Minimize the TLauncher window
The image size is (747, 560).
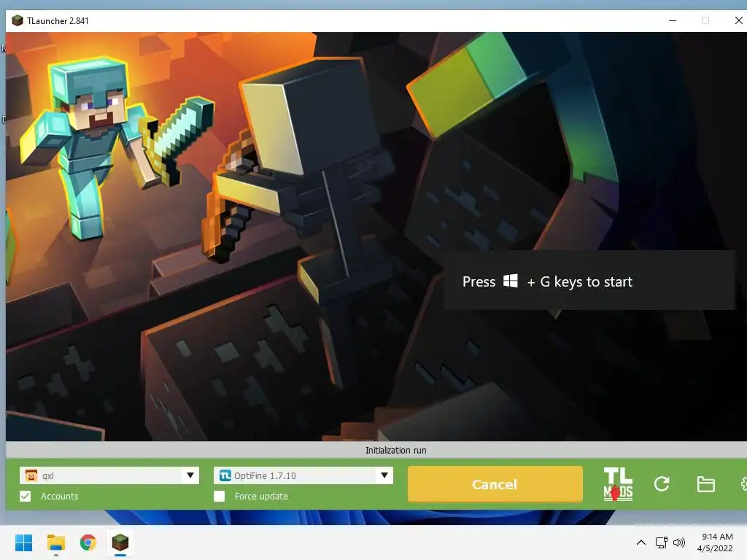pos(673,20)
